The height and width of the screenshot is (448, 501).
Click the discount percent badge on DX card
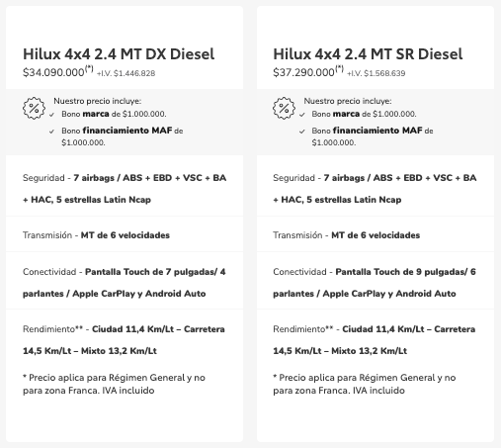coord(34,108)
